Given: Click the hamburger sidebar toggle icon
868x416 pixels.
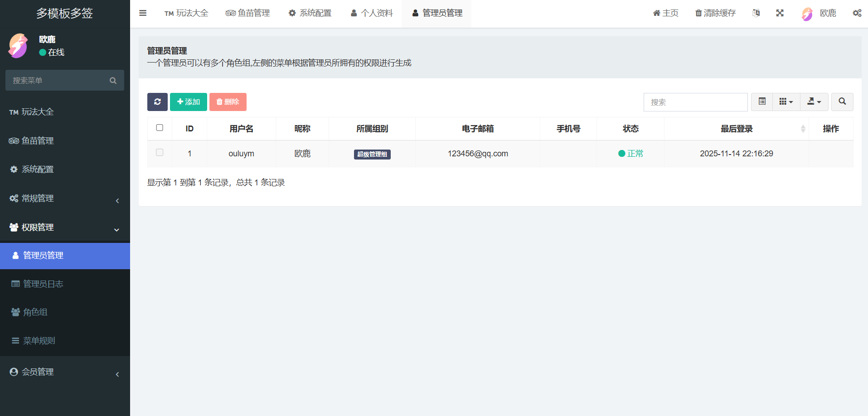Looking at the screenshot, I should [143, 13].
